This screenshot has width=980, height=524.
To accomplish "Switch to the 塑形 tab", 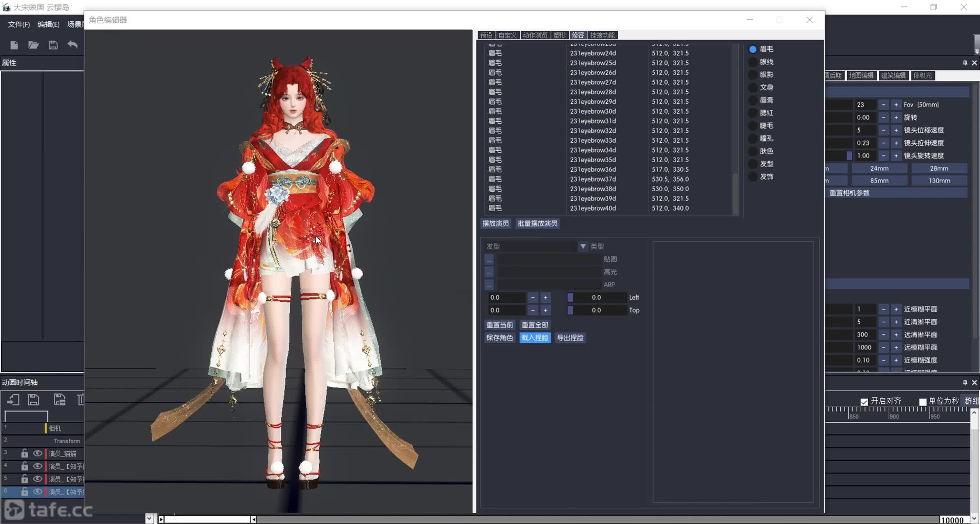I will [x=560, y=35].
